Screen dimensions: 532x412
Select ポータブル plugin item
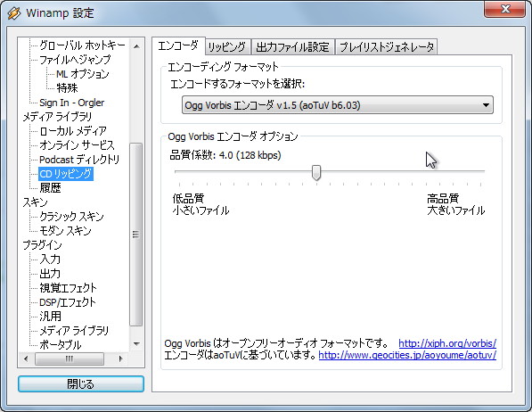pyautogui.click(x=60, y=345)
